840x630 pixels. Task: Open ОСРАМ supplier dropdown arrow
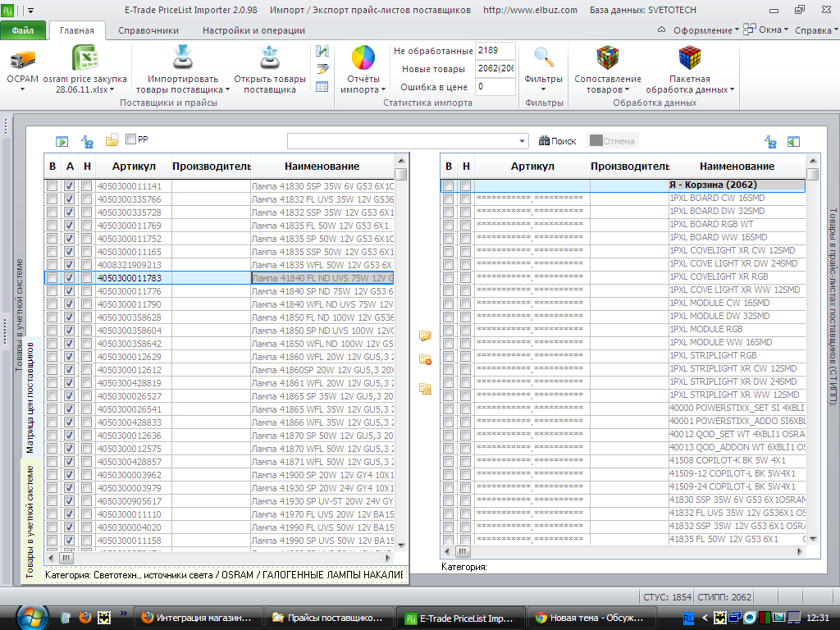22,89
